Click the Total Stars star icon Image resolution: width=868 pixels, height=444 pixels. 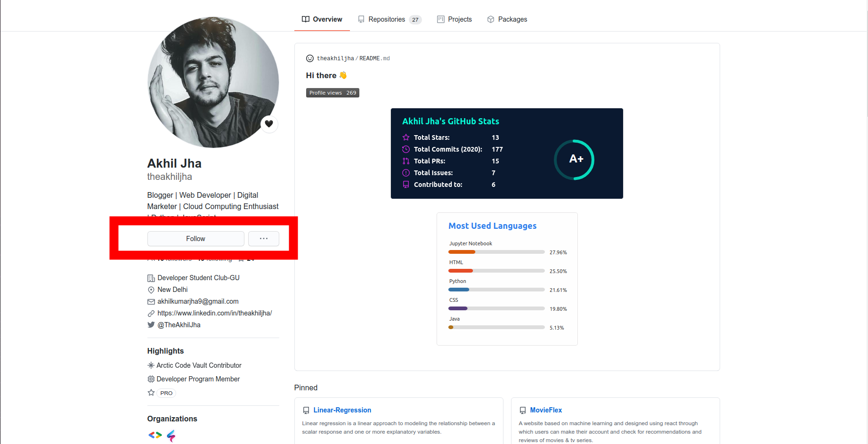(406, 137)
